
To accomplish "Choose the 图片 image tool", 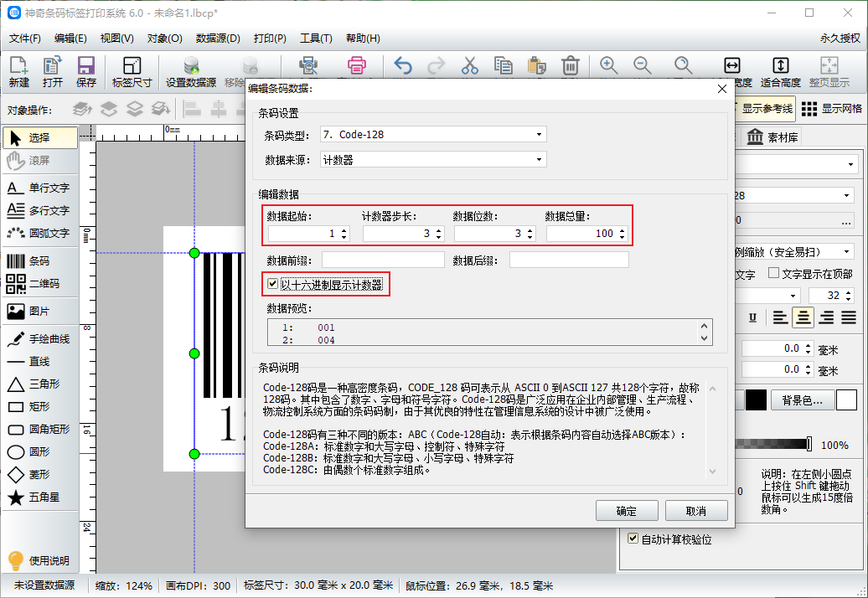I will point(40,312).
